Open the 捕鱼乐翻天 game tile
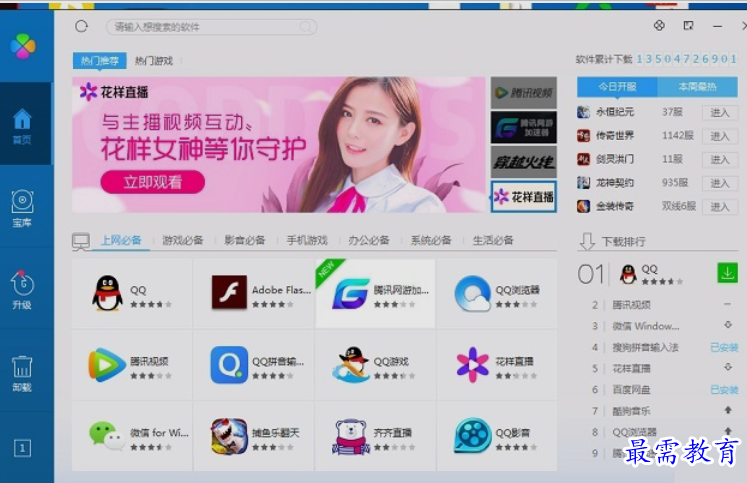 tap(254, 436)
